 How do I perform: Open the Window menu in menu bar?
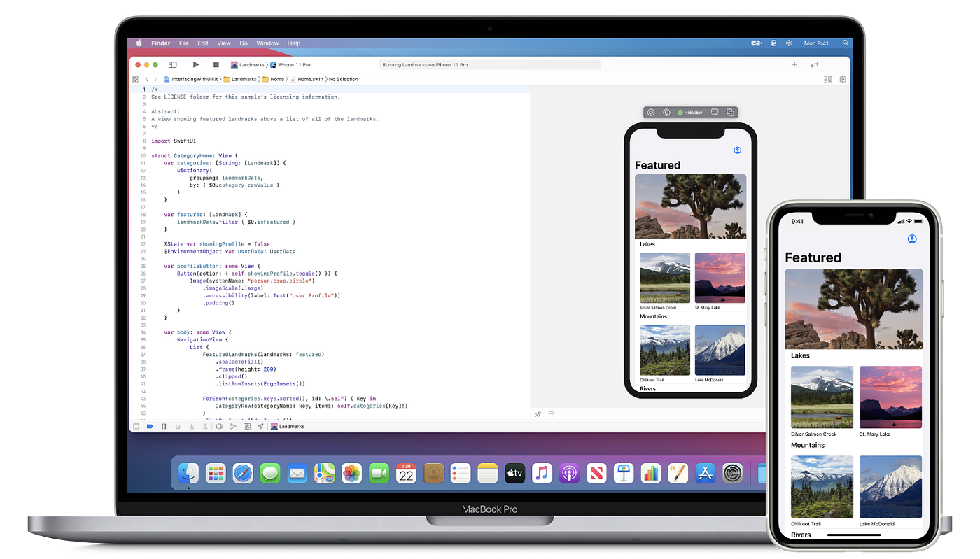[267, 43]
